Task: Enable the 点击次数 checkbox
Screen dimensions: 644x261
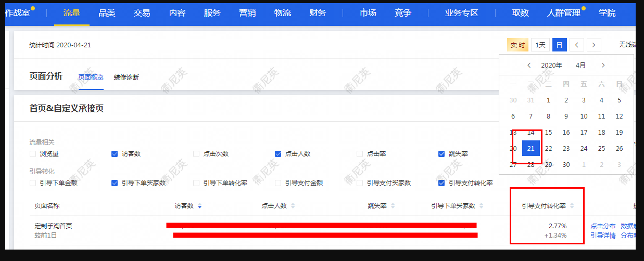Action: pyautogui.click(x=196, y=154)
